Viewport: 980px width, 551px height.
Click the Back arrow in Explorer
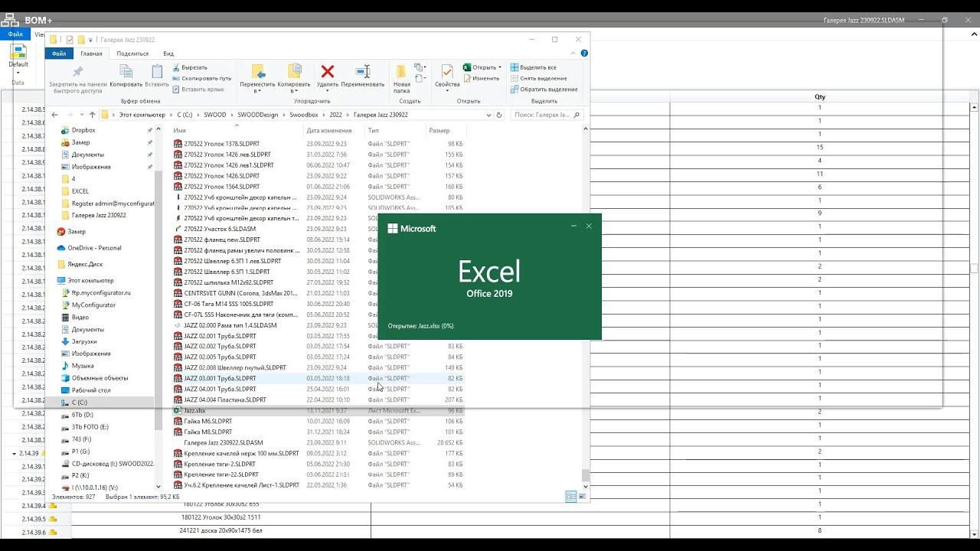click(54, 115)
